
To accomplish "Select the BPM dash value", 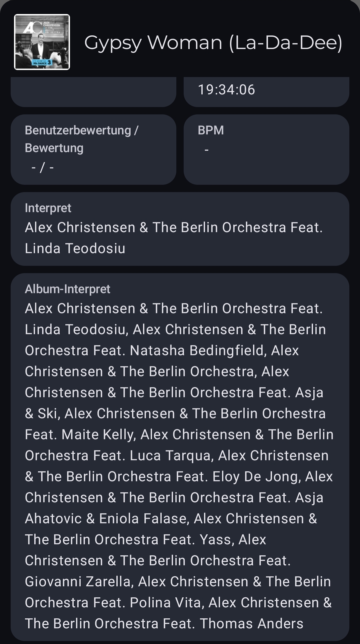I will [x=207, y=150].
